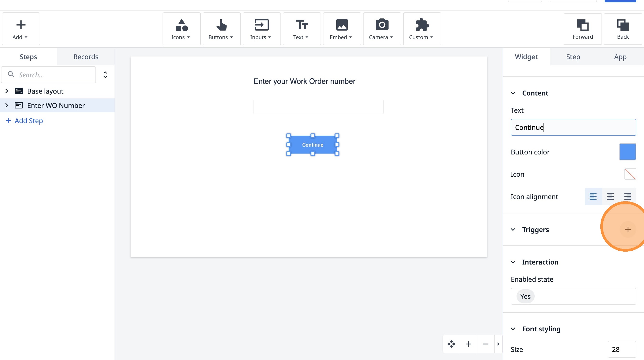This screenshot has height=360, width=644.
Task: Set icon alignment to right
Action: click(x=628, y=196)
